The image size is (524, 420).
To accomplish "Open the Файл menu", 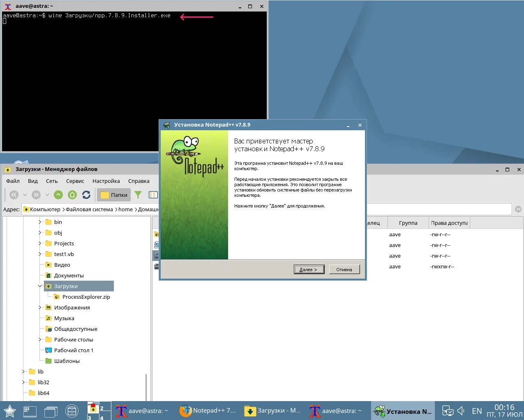I will point(13,181).
